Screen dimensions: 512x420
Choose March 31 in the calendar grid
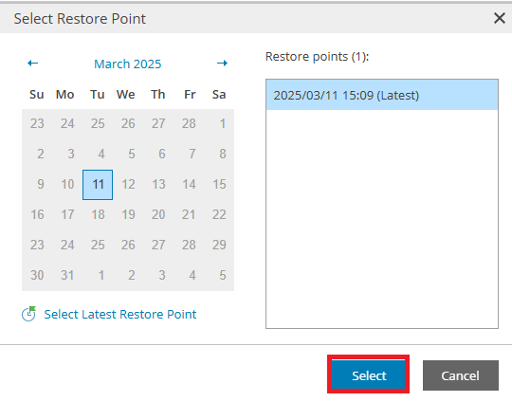67,275
